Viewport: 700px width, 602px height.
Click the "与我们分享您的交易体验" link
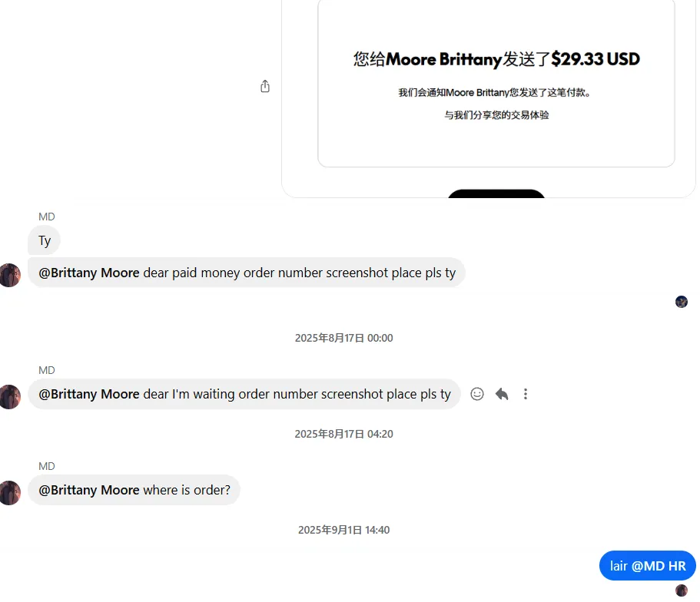pos(496,115)
